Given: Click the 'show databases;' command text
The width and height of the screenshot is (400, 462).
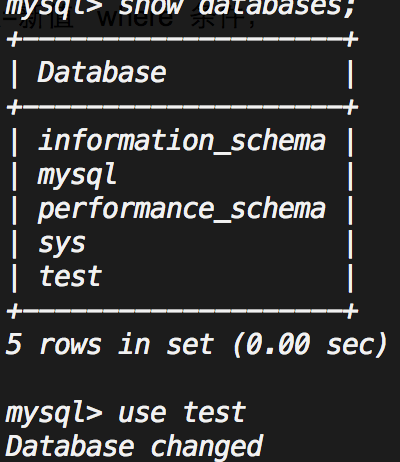Looking at the screenshot, I should [x=237, y=7].
